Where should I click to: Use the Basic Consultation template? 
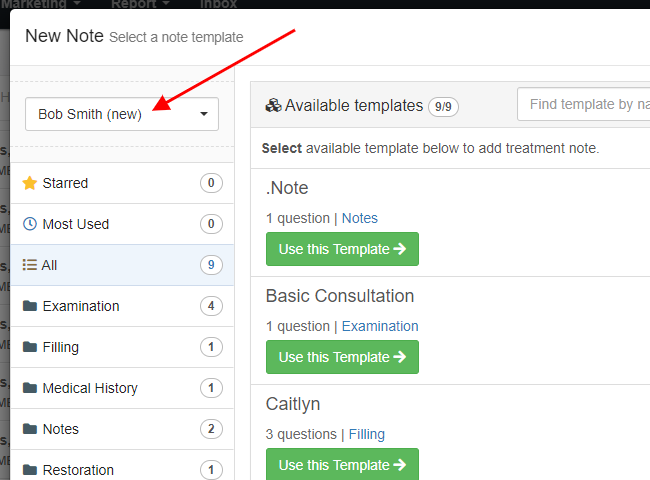(x=342, y=357)
